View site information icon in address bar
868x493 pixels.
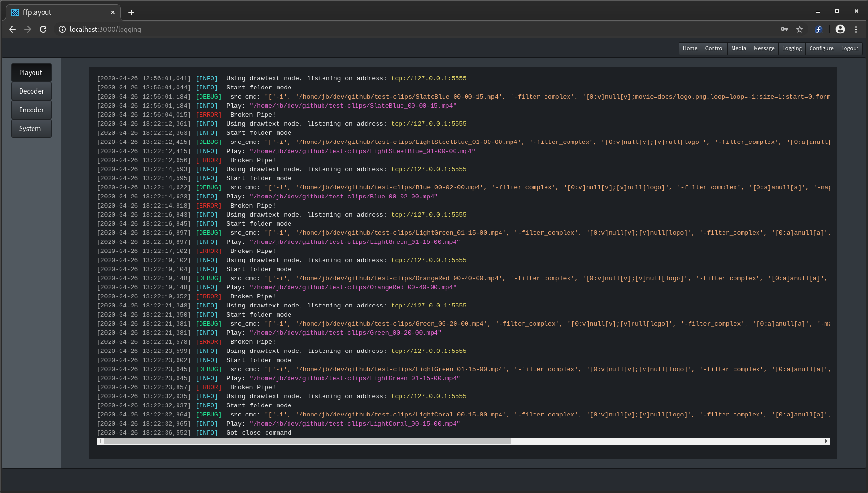click(x=62, y=29)
